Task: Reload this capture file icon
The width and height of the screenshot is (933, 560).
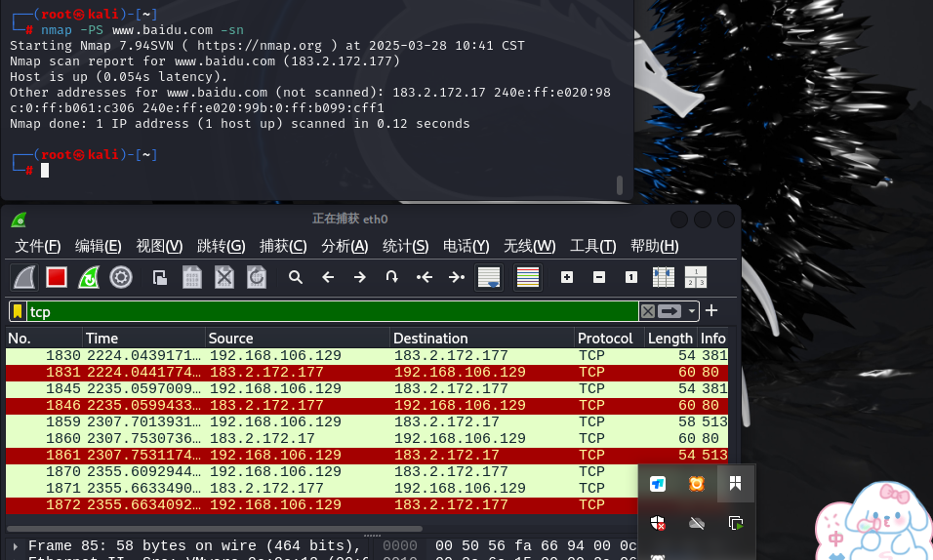Action: pos(256,277)
